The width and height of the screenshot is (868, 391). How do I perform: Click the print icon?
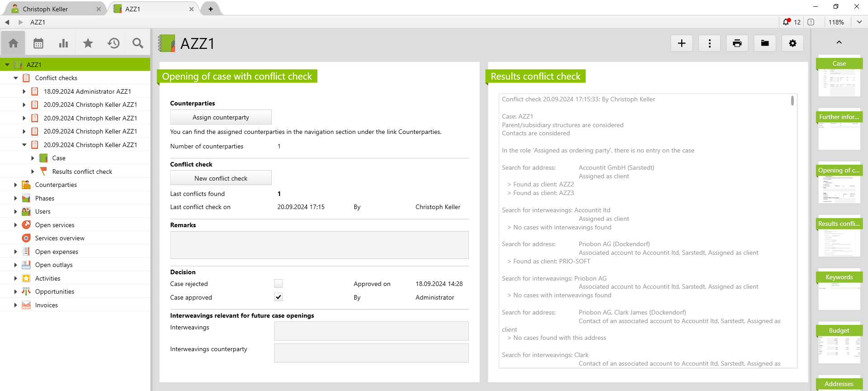[737, 43]
